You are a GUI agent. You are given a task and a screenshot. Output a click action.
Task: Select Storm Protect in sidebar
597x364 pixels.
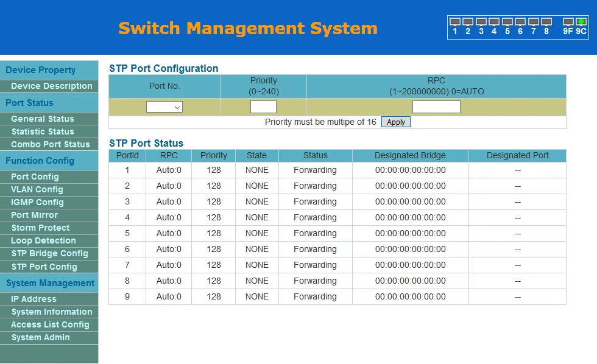point(40,228)
